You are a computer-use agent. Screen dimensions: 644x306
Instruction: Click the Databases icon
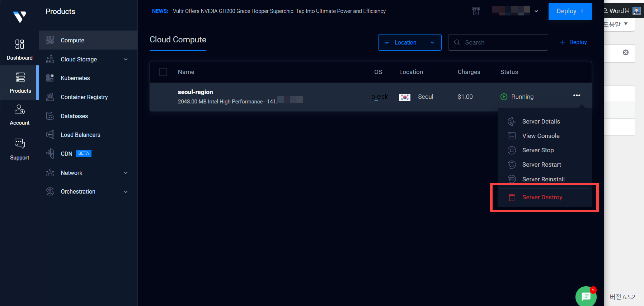point(50,116)
